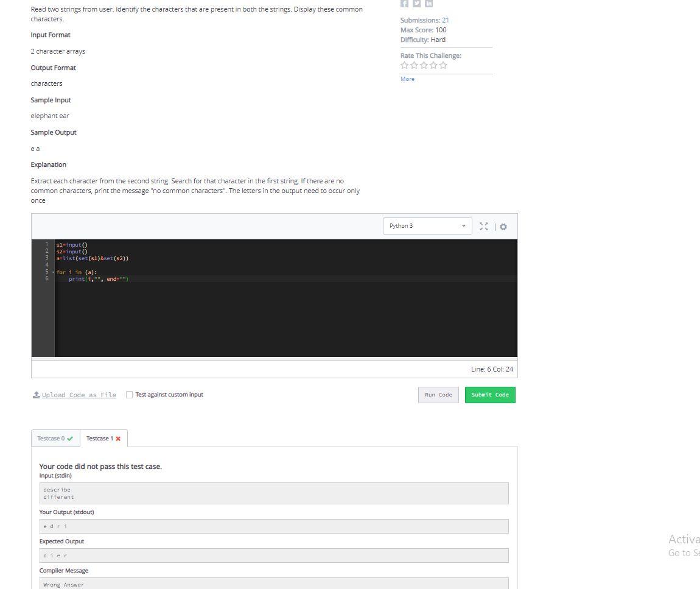This screenshot has height=589, width=700.
Task: Share the challenge on Twitter
Action: (416, 4)
